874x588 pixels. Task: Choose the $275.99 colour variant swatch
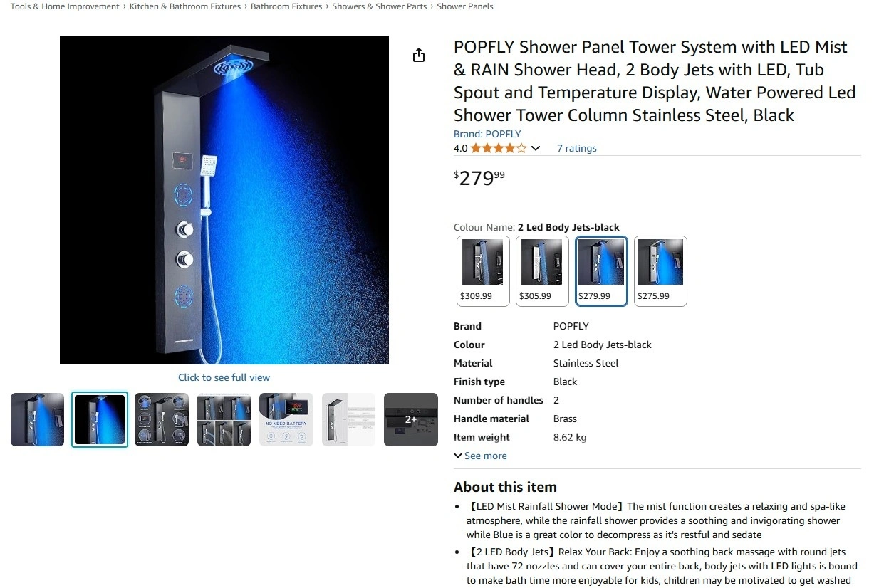(660, 271)
